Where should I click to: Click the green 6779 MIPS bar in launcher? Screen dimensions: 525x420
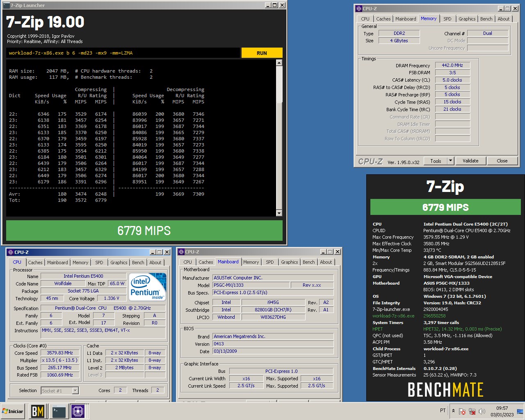(144, 231)
